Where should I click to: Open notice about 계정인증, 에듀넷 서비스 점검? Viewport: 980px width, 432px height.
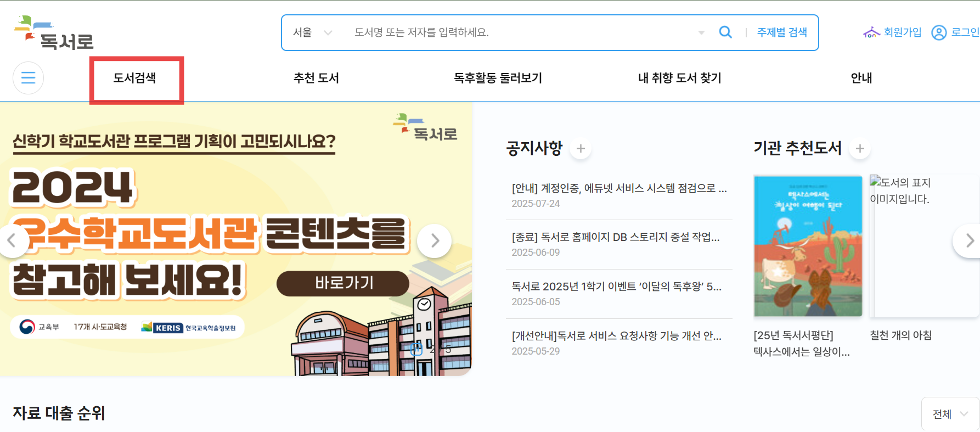(x=619, y=188)
